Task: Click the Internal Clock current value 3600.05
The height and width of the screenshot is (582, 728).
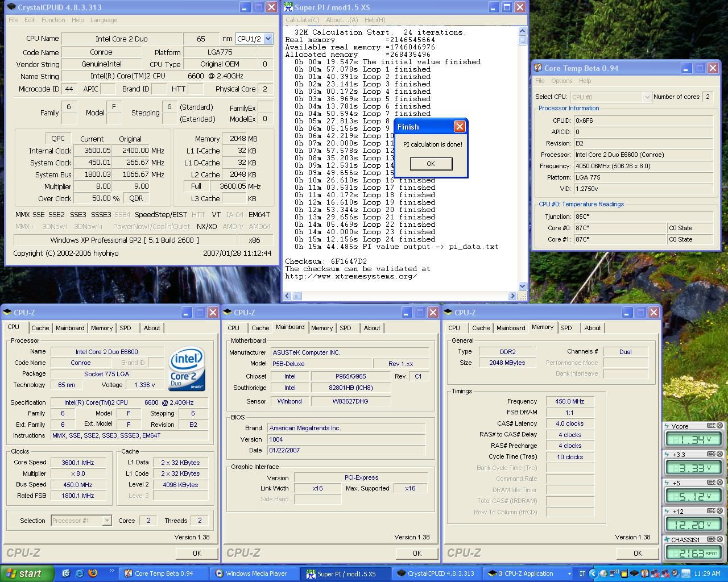Action: [93, 151]
